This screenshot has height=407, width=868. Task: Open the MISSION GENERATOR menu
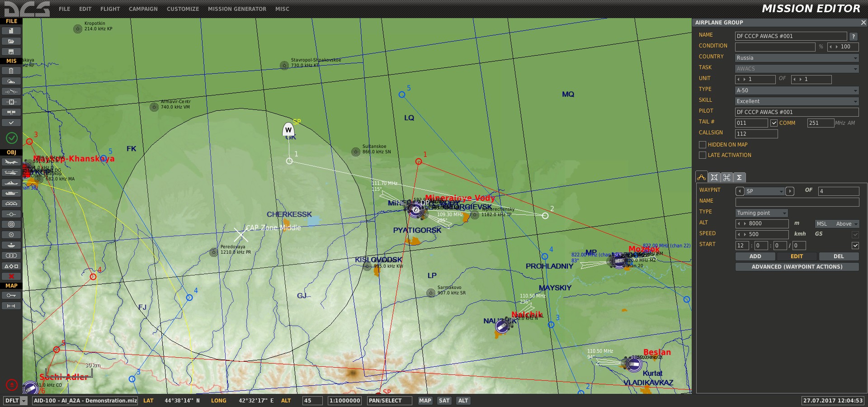[x=237, y=9]
